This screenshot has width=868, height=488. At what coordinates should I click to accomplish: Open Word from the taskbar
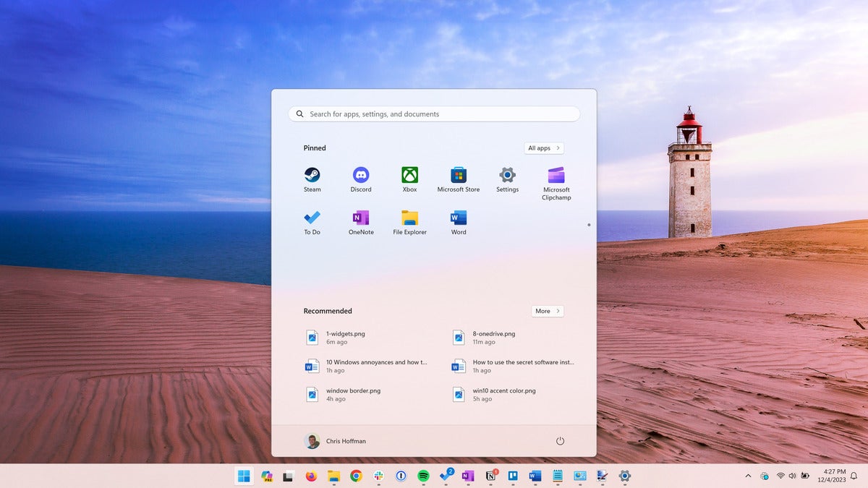point(535,476)
